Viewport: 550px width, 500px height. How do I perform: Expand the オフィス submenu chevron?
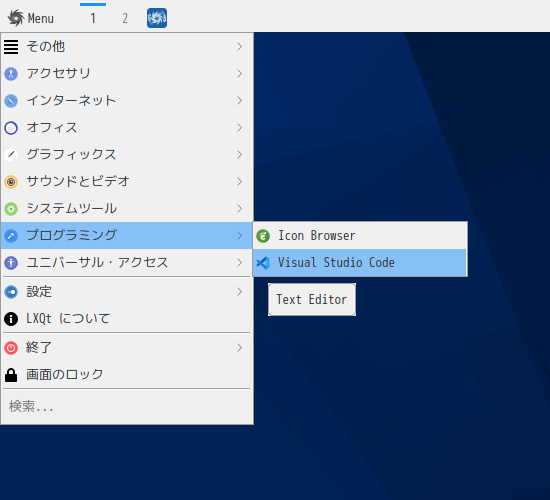240,127
